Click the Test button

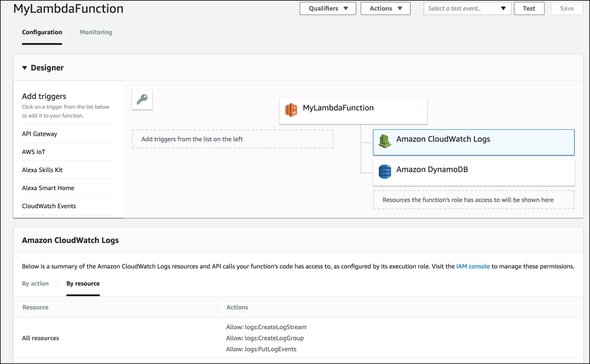[529, 8]
